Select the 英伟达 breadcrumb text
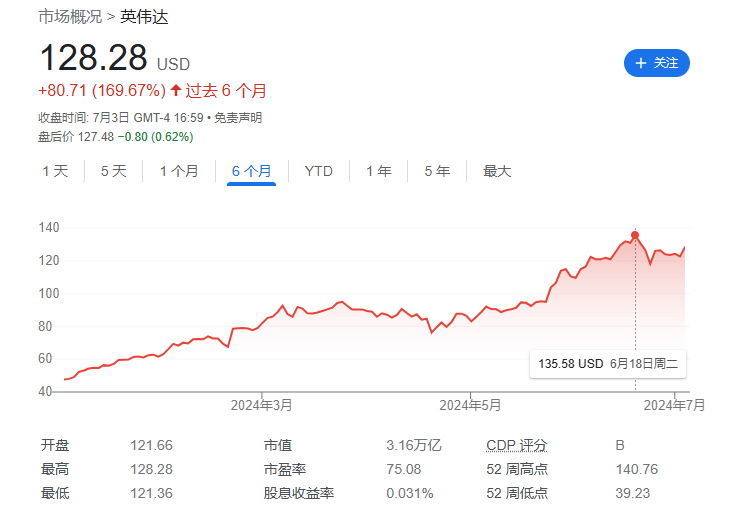 (144, 16)
